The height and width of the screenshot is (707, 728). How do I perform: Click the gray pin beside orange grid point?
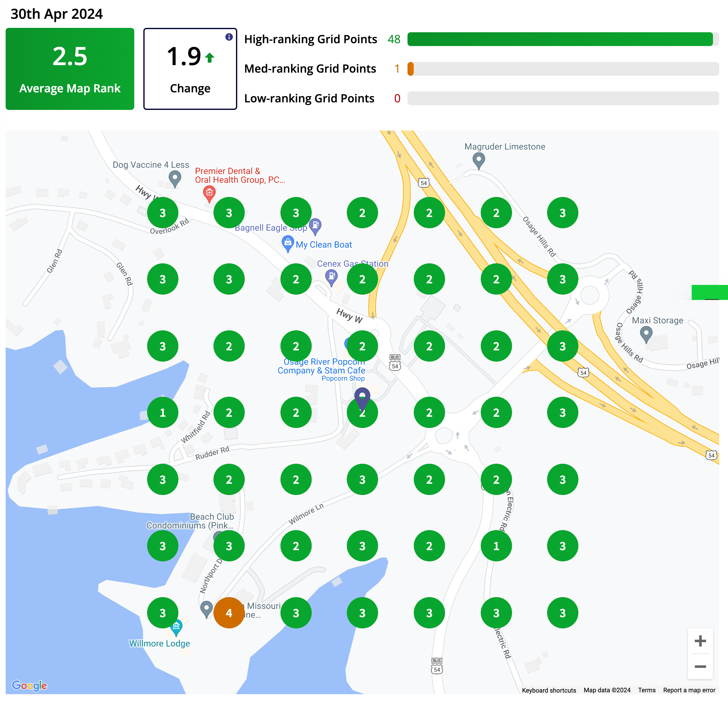point(206,610)
